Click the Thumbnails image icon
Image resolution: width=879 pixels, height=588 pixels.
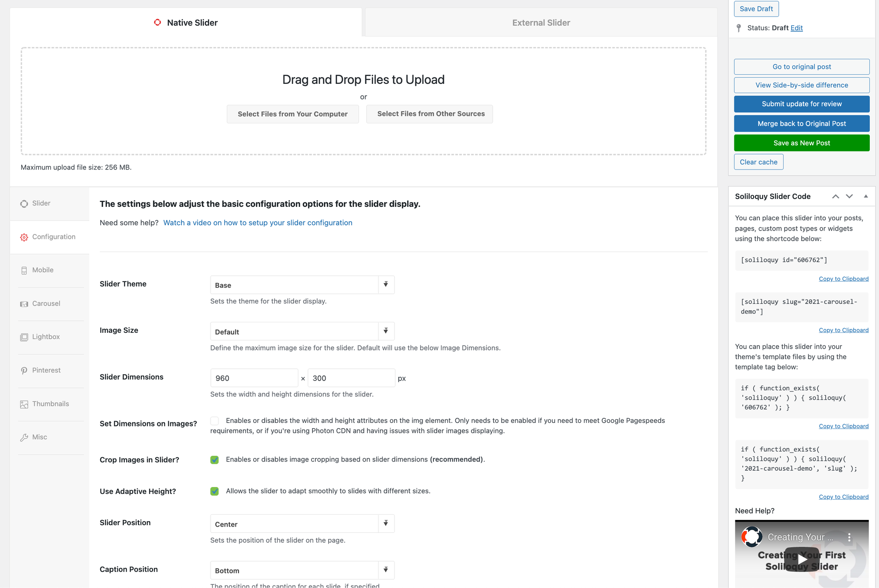[24, 404]
